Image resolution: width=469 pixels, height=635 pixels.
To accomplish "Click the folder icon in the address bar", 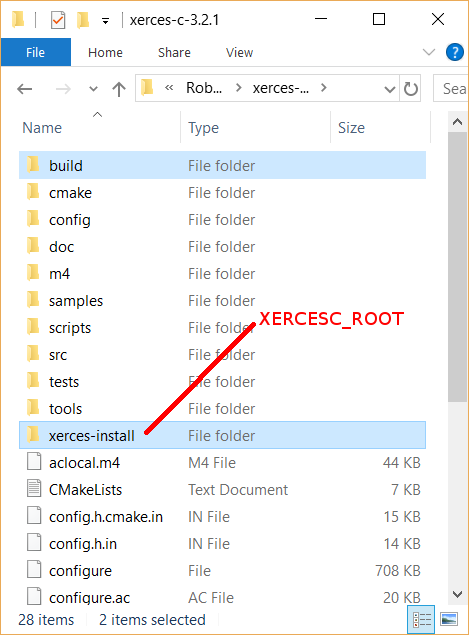I will click(147, 87).
